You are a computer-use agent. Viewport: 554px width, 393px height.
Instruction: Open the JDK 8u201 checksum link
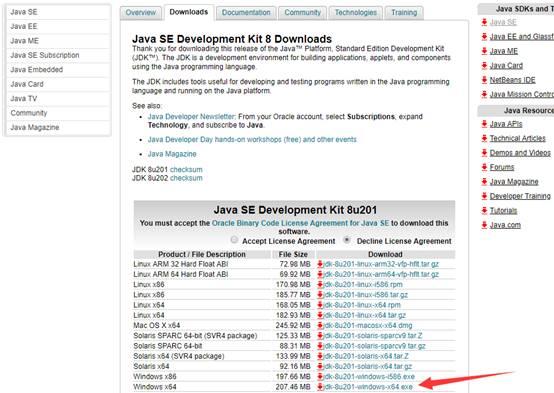186,169
